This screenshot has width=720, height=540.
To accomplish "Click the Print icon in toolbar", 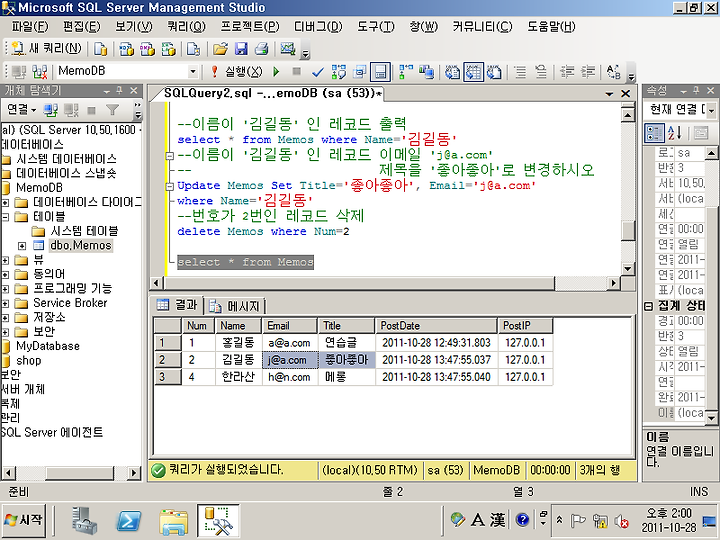I will point(262,49).
